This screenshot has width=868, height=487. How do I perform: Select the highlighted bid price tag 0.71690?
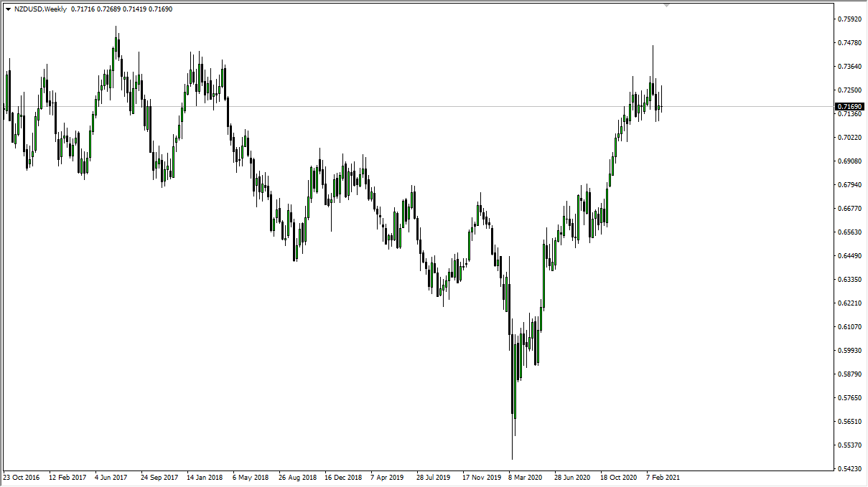[x=850, y=106]
